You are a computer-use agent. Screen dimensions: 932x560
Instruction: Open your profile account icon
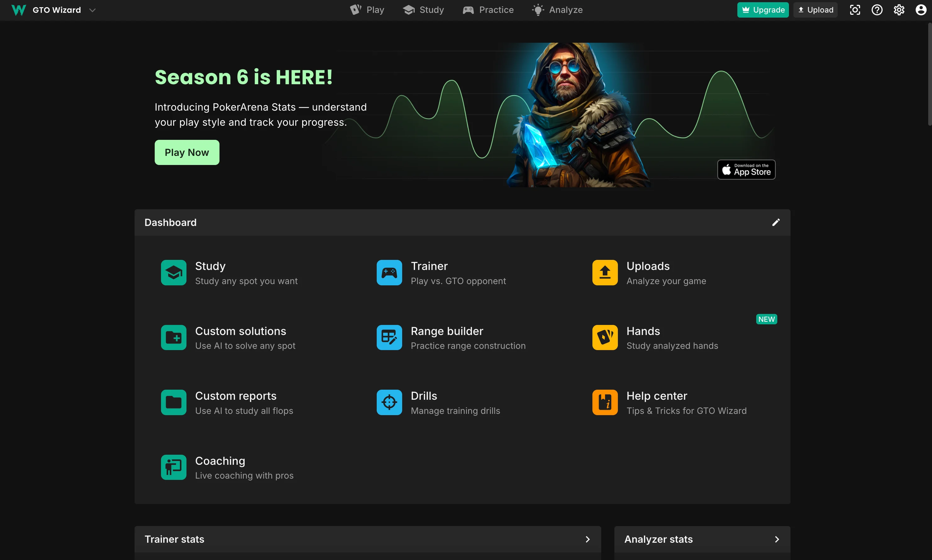point(921,10)
